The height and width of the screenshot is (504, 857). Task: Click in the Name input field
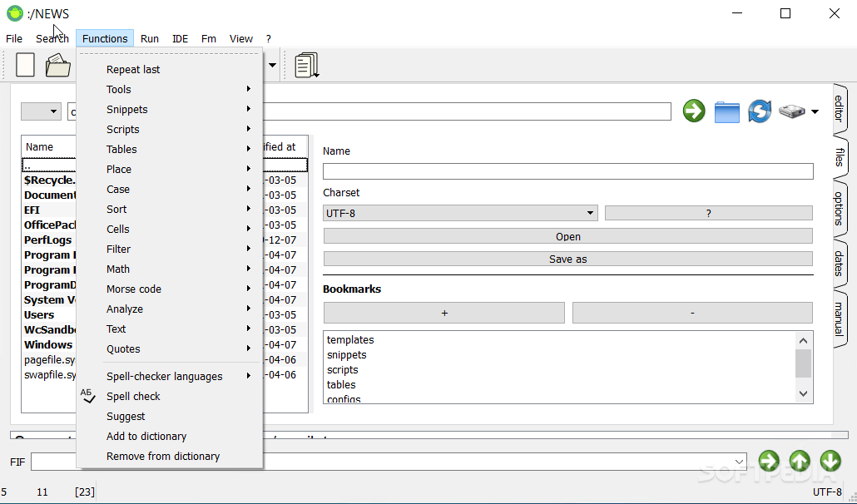[x=568, y=171]
